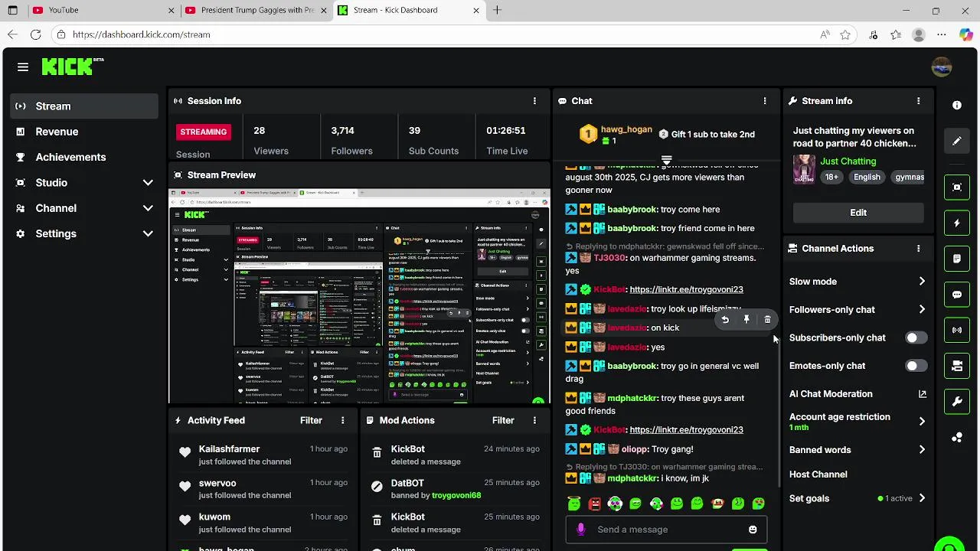The width and height of the screenshot is (980, 551).
Task: Refresh the browser page
Action: coord(35,34)
